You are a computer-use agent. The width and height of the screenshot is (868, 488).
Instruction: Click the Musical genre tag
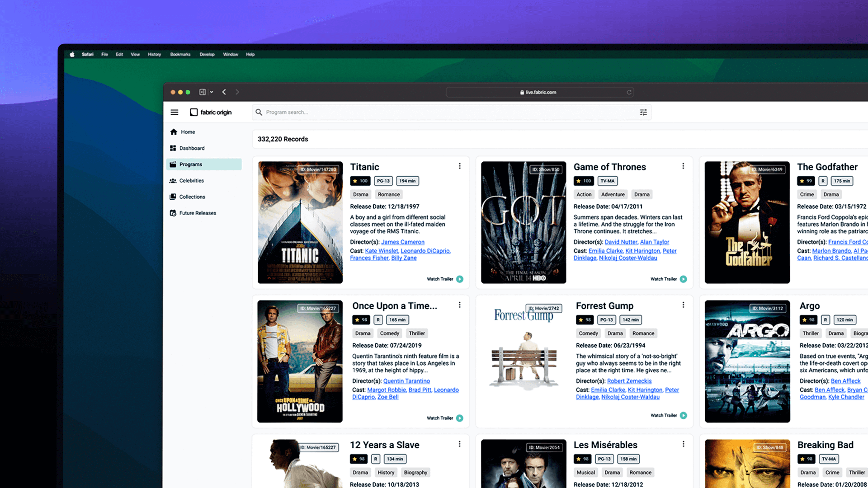click(585, 473)
